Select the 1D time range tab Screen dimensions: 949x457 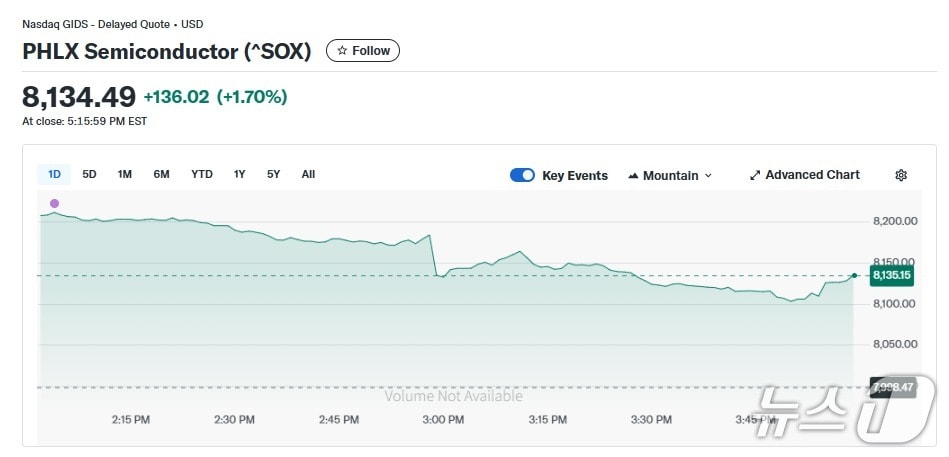click(55, 174)
